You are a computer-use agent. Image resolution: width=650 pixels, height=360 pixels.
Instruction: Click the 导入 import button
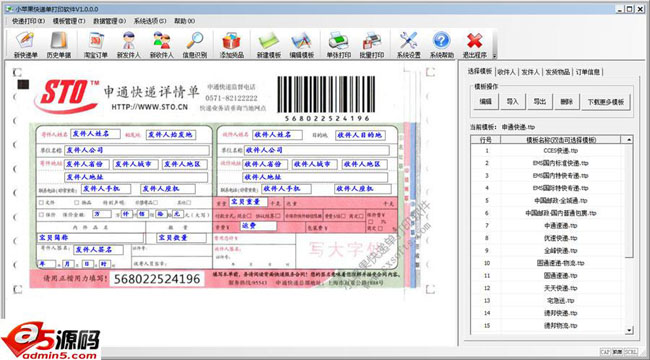(x=512, y=102)
